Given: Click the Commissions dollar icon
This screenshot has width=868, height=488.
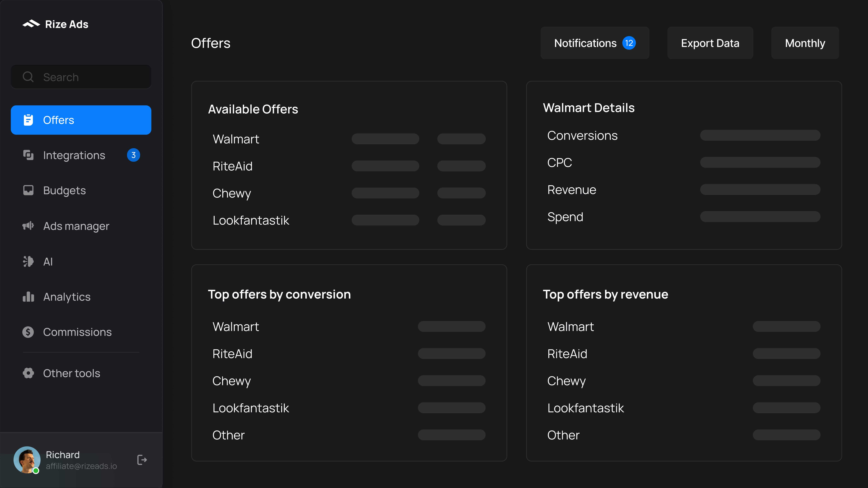Looking at the screenshot, I should click(28, 332).
